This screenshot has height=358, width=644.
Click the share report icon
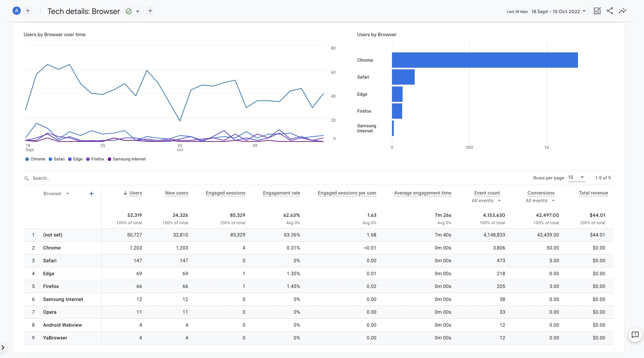click(x=610, y=11)
